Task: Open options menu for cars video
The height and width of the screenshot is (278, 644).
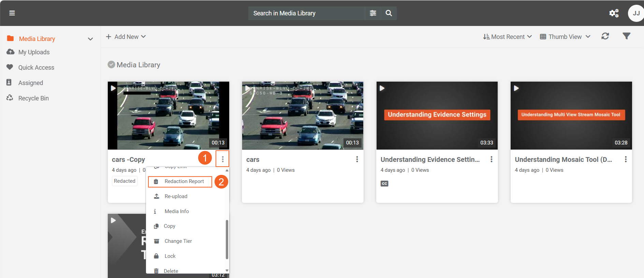Action: pyautogui.click(x=357, y=159)
